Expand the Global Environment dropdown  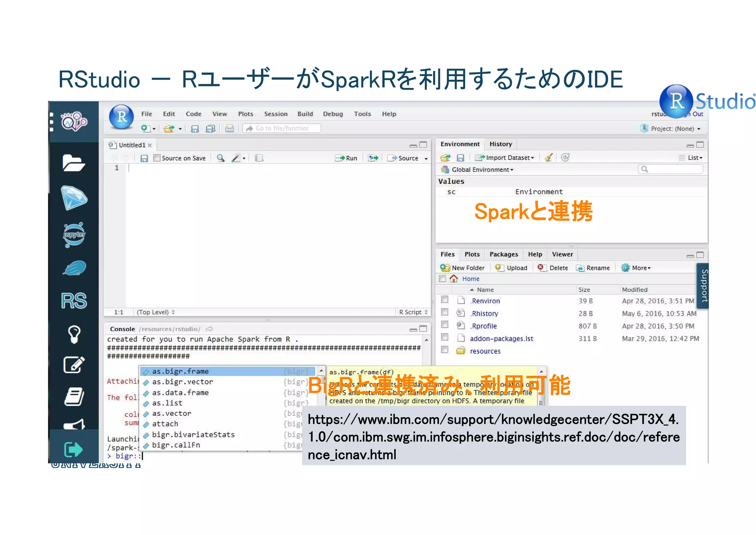477,170
